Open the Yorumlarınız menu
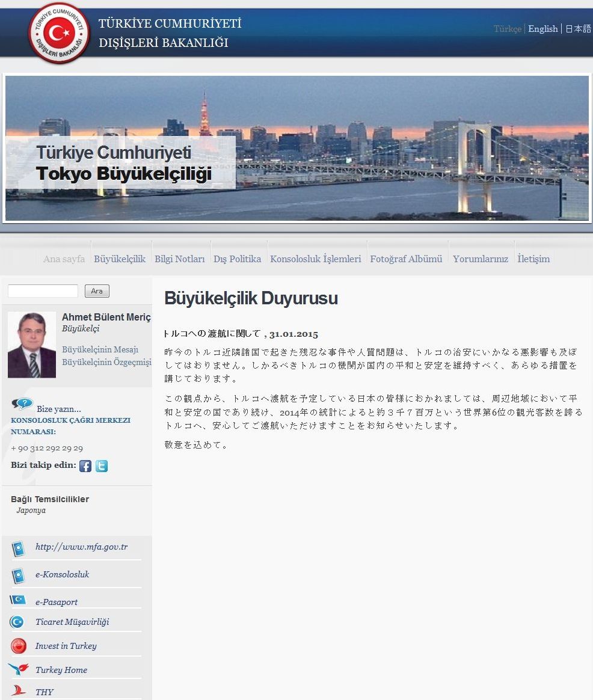The width and height of the screenshot is (593, 700). [481, 259]
